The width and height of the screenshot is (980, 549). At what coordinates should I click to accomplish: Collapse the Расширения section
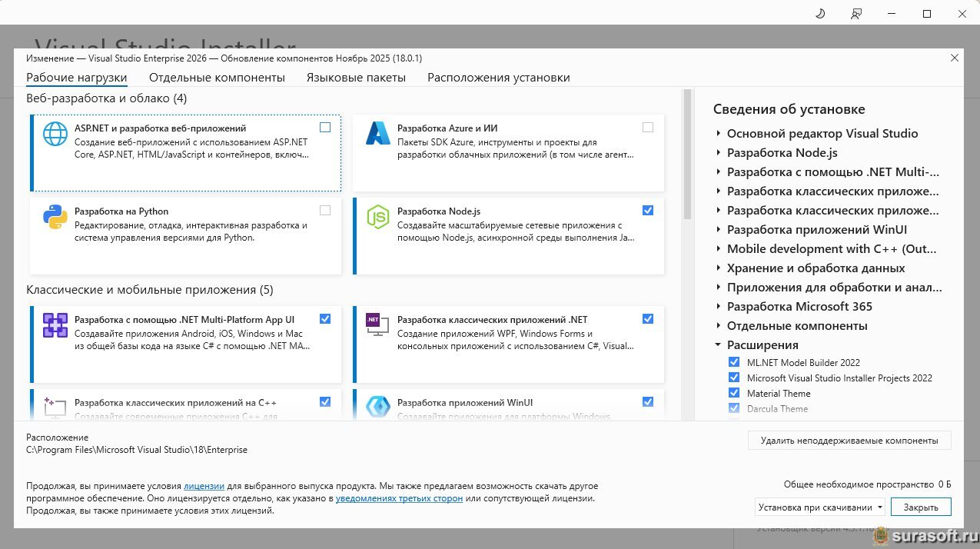coord(718,345)
